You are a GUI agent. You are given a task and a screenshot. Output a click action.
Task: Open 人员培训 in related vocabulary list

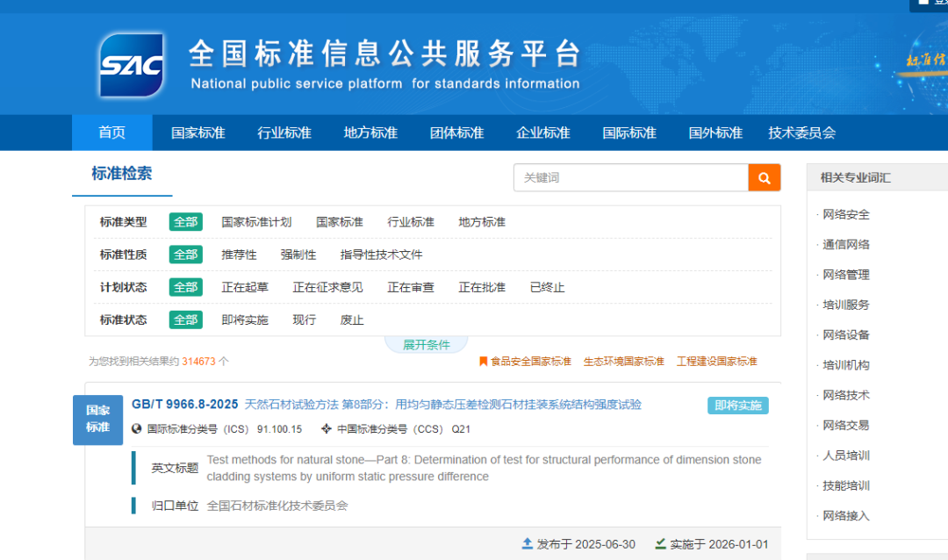(x=846, y=456)
